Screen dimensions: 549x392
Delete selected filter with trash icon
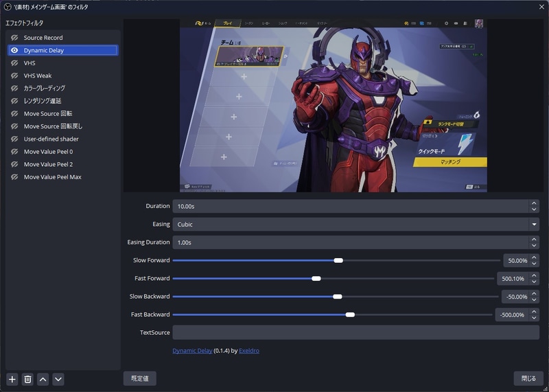27,379
